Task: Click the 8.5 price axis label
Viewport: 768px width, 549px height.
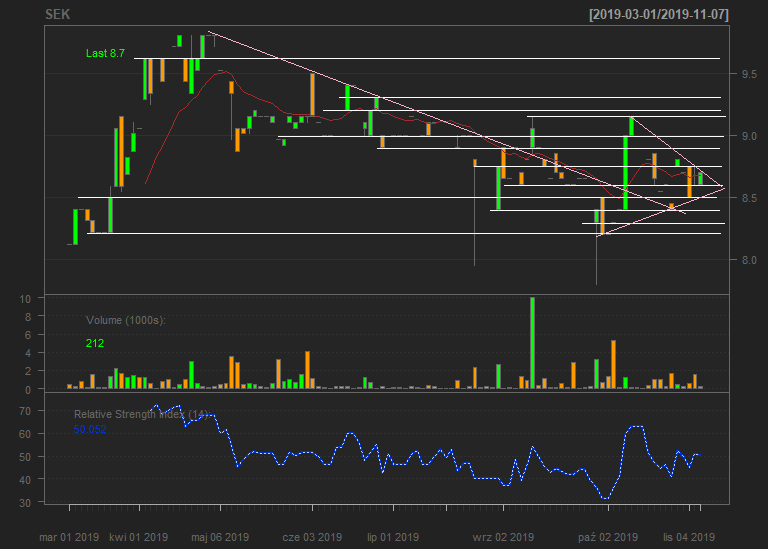Action: tap(749, 198)
